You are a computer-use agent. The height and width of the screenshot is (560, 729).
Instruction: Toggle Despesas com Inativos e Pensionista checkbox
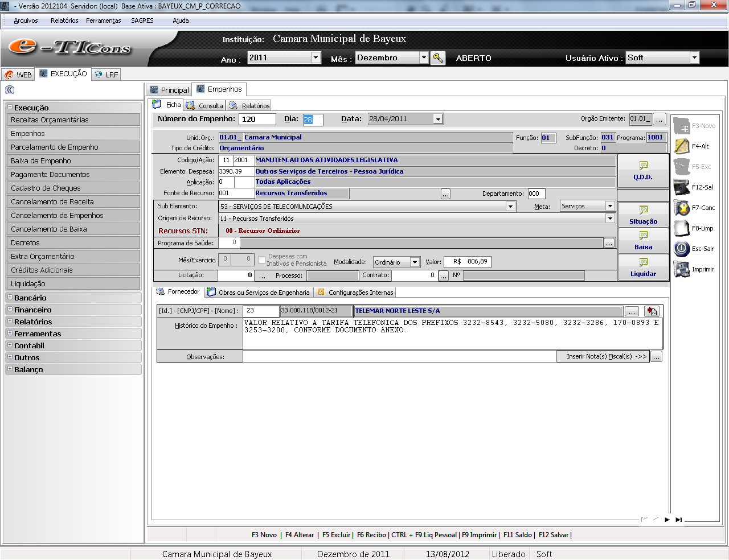262,260
